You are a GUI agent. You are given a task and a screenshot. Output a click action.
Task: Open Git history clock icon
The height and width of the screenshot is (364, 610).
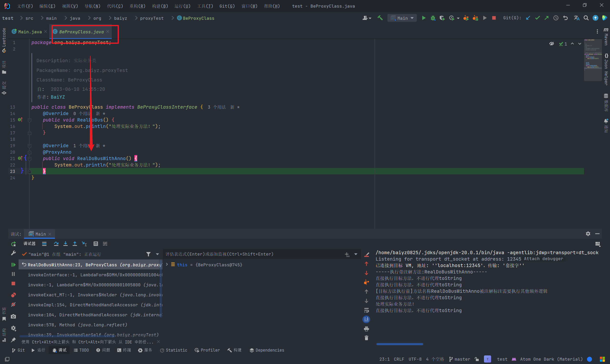pos(556,18)
